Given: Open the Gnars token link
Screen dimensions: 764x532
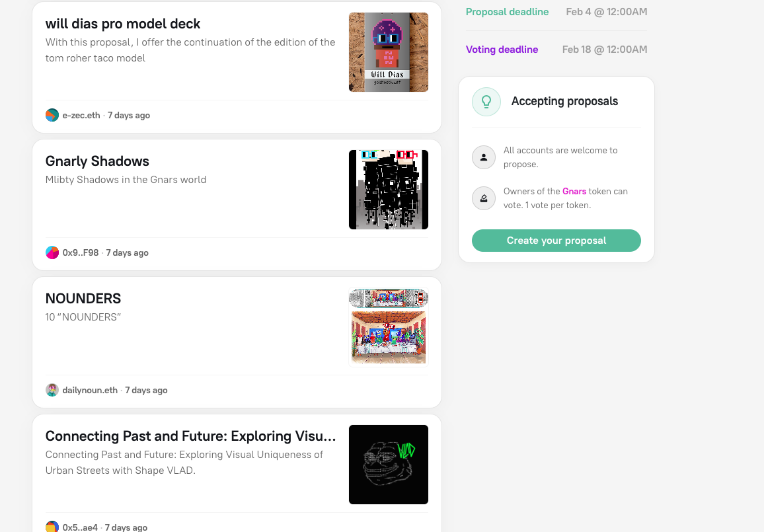Looking at the screenshot, I should [x=574, y=191].
